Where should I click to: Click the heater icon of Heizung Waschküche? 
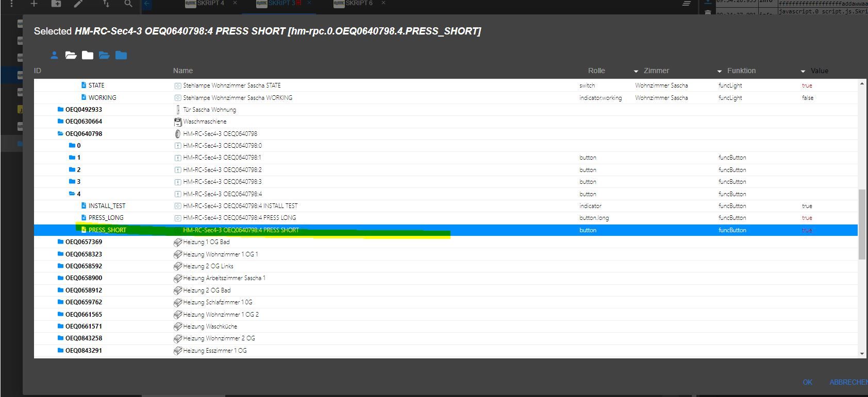[178, 326]
